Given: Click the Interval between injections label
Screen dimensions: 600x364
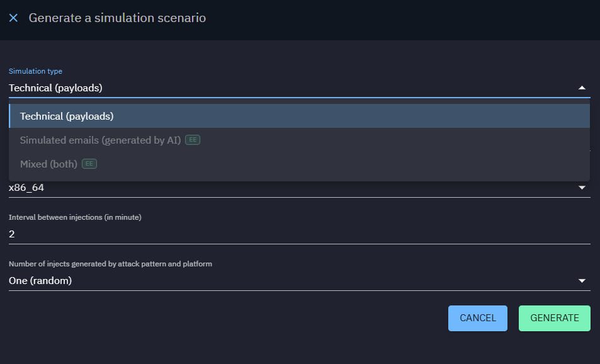Looking at the screenshot, I should (75, 217).
